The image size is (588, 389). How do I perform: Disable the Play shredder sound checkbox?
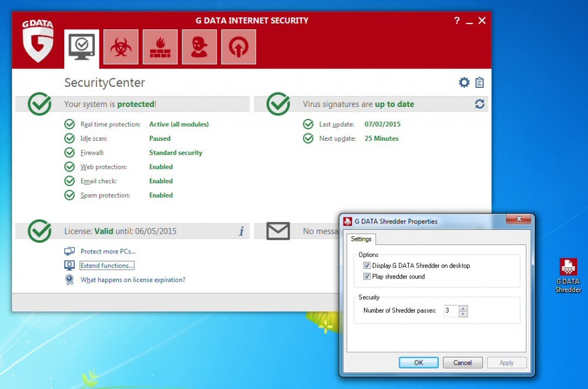pos(367,276)
